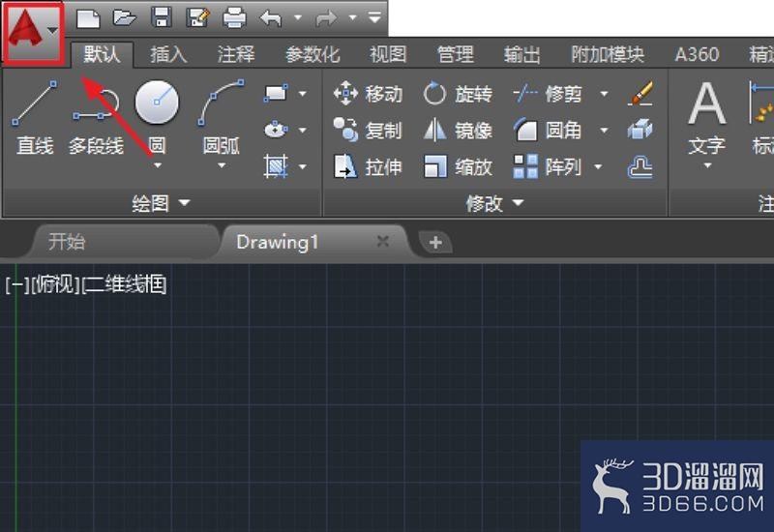Expand the 圆弧 arc options arrow
This screenshot has width=774, height=532.
tap(222, 165)
